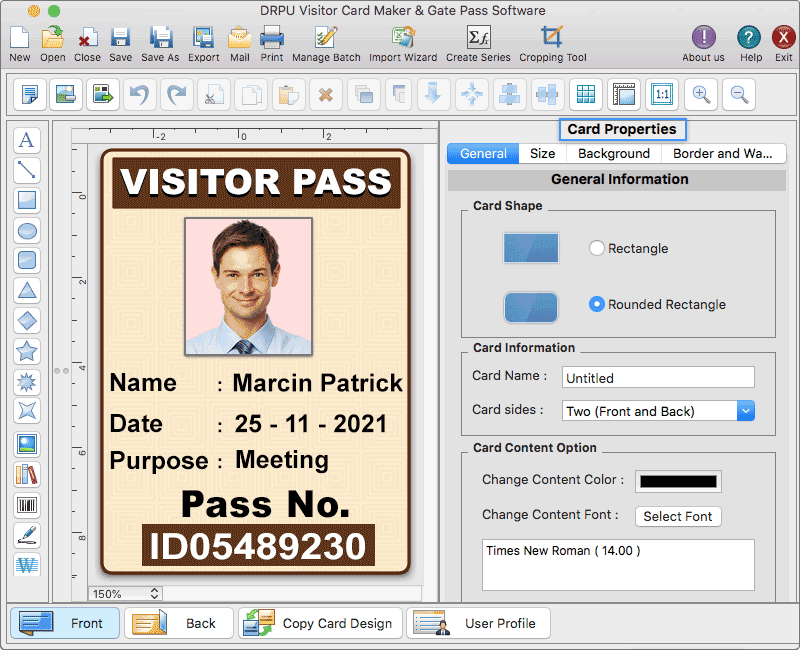The width and height of the screenshot is (800, 650).
Task: Choose the Ellipse drawing tool
Action: pyautogui.click(x=27, y=231)
